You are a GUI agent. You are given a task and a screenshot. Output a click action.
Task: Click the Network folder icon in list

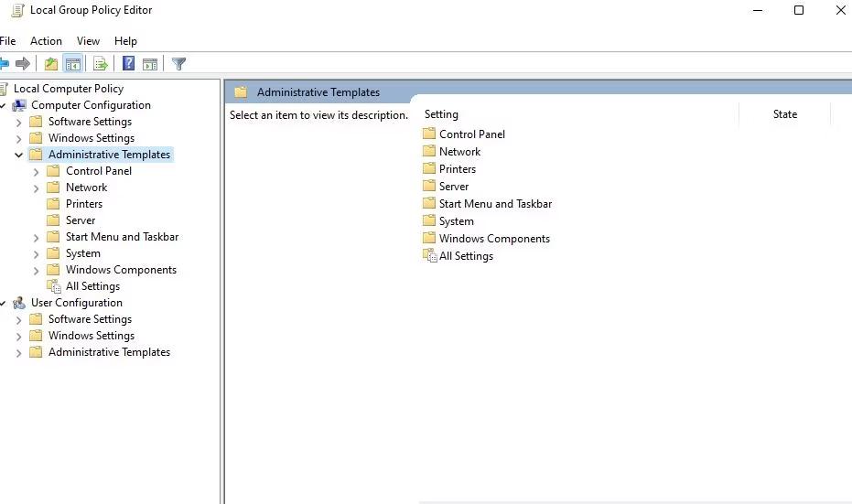coord(429,151)
